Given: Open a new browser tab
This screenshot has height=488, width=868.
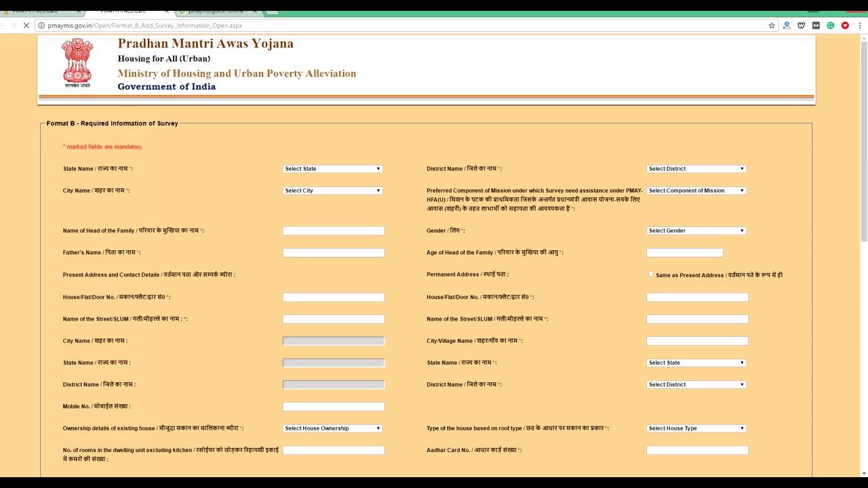Looking at the screenshot, I should (x=272, y=12).
